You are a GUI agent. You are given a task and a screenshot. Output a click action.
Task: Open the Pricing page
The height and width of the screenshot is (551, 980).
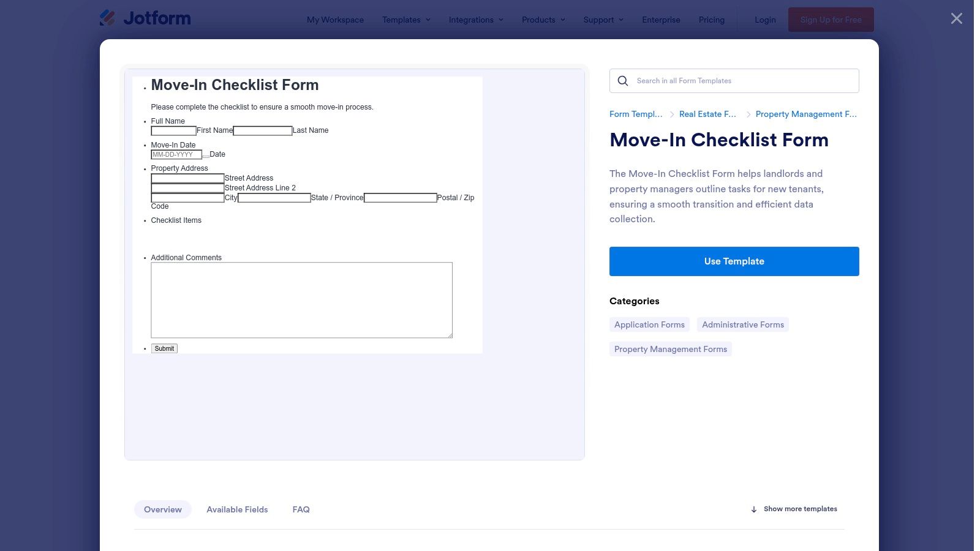(711, 19)
